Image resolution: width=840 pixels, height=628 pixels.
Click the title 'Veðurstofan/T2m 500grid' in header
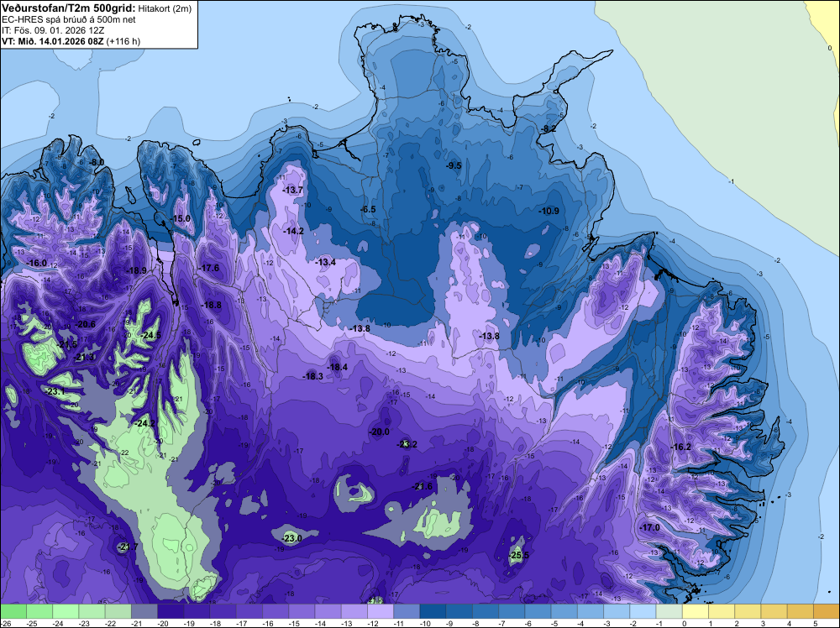(69, 8)
